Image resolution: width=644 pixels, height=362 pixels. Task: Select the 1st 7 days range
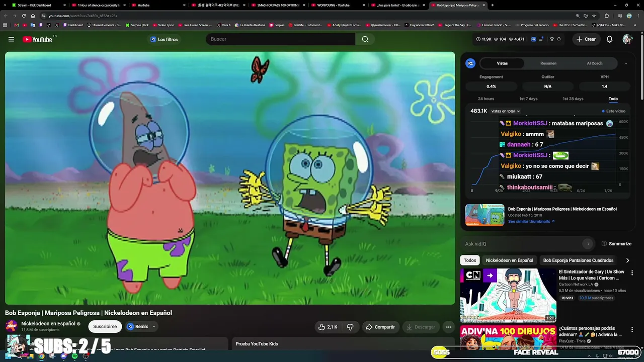(x=528, y=99)
